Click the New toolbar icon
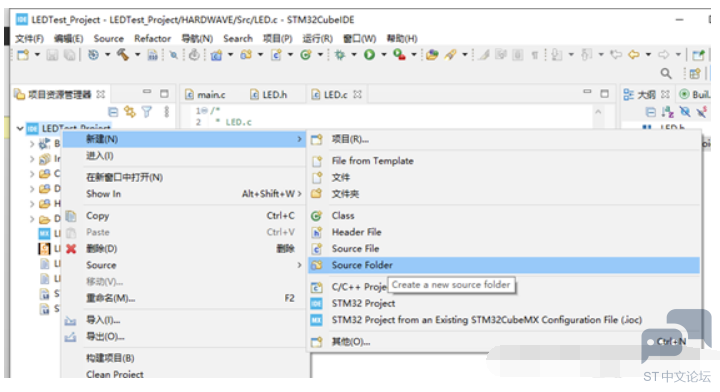Viewport: 720px width, 392px height. 23,55
